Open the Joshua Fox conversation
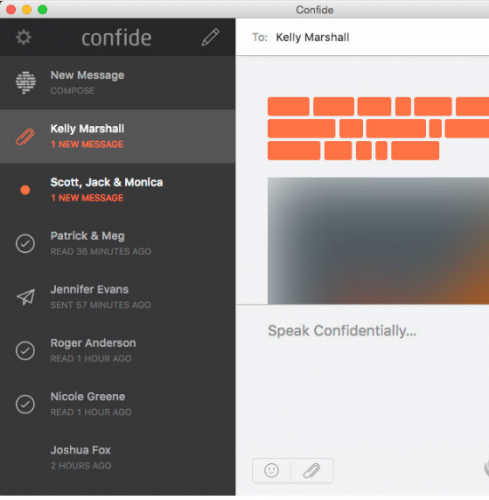489x500 pixels. coord(118,458)
